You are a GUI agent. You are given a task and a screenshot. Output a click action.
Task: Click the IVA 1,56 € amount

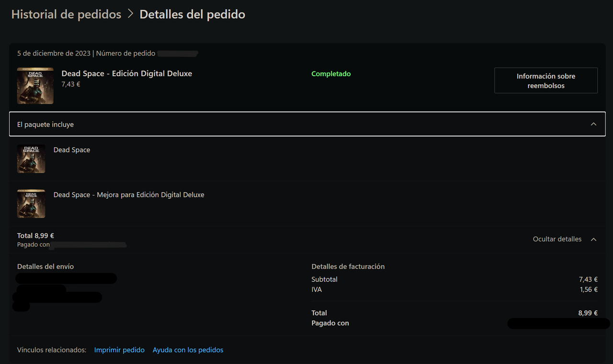[589, 290]
